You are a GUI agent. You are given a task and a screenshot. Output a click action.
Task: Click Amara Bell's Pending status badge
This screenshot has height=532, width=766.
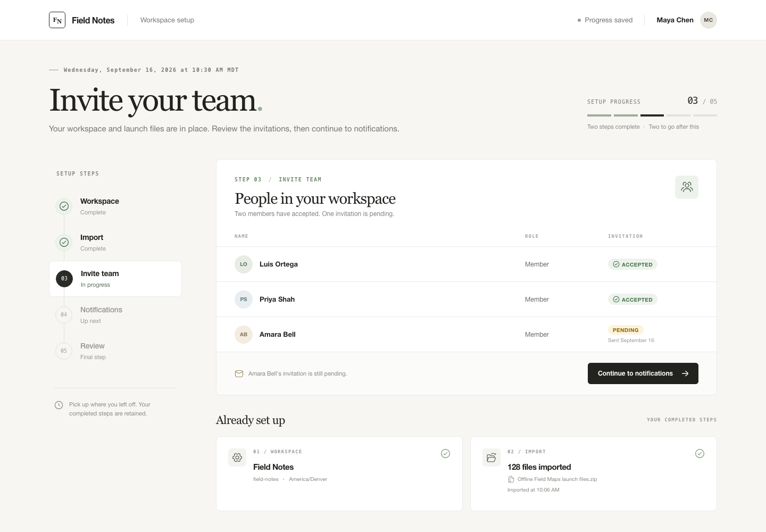626,330
